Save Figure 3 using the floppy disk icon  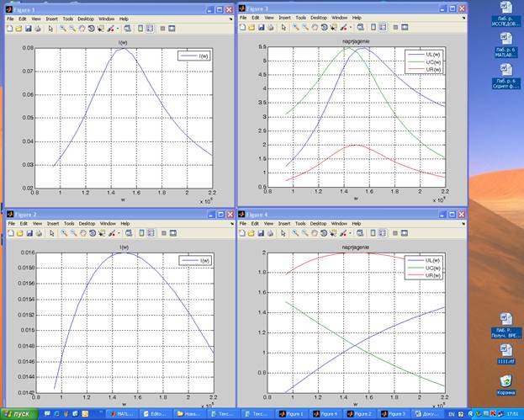(262, 28)
